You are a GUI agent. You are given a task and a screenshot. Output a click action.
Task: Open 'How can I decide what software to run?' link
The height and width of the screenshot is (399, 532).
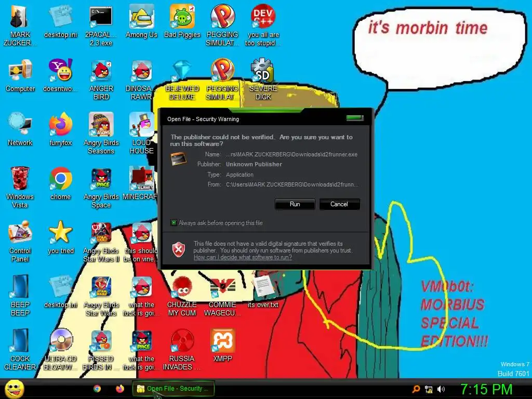[243, 257]
